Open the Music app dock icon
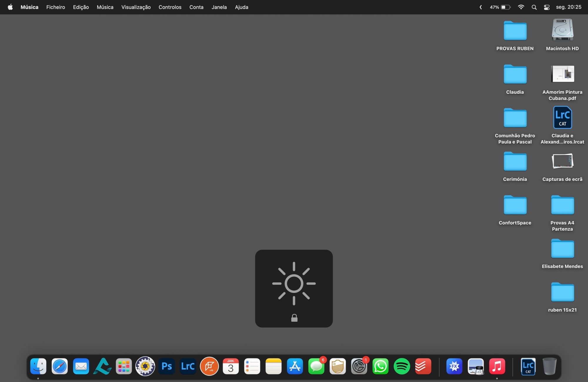The width and height of the screenshot is (588, 382). pos(497,366)
